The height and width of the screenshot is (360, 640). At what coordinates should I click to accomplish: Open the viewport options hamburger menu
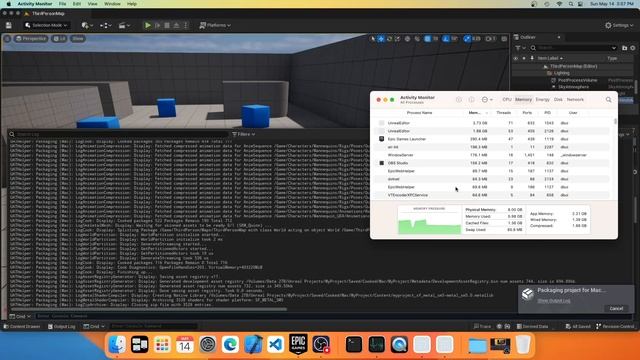(7, 39)
